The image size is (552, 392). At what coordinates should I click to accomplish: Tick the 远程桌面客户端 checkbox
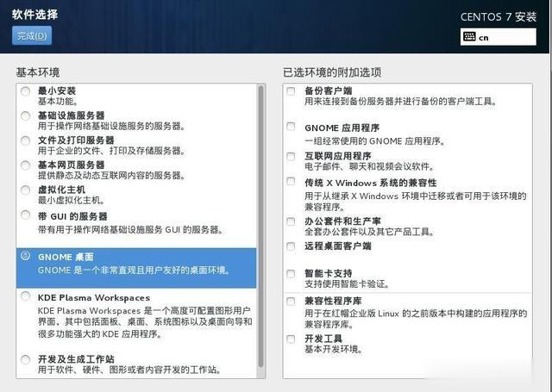pyautogui.click(x=291, y=246)
